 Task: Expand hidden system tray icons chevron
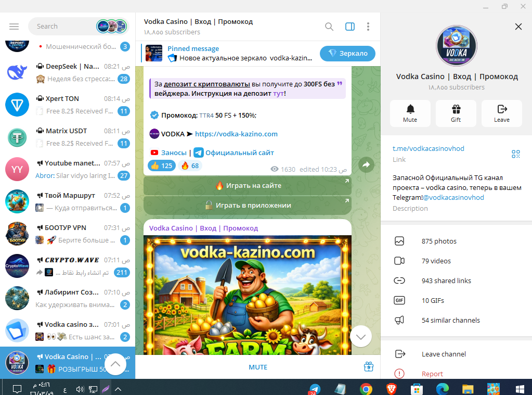[118, 389]
